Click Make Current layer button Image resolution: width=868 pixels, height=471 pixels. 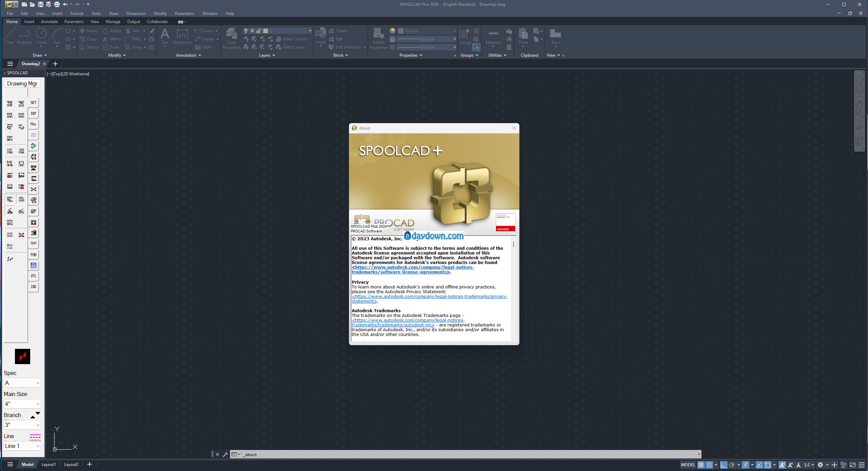tap(292, 39)
